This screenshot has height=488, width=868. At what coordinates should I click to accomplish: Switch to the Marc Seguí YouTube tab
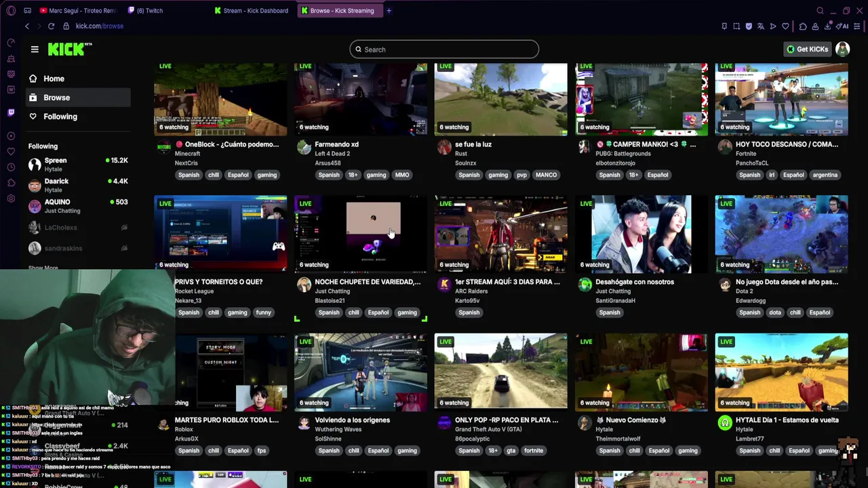[79, 10]
